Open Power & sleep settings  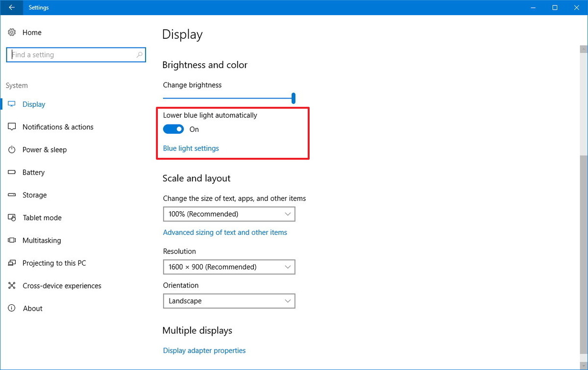click(12, 149)
